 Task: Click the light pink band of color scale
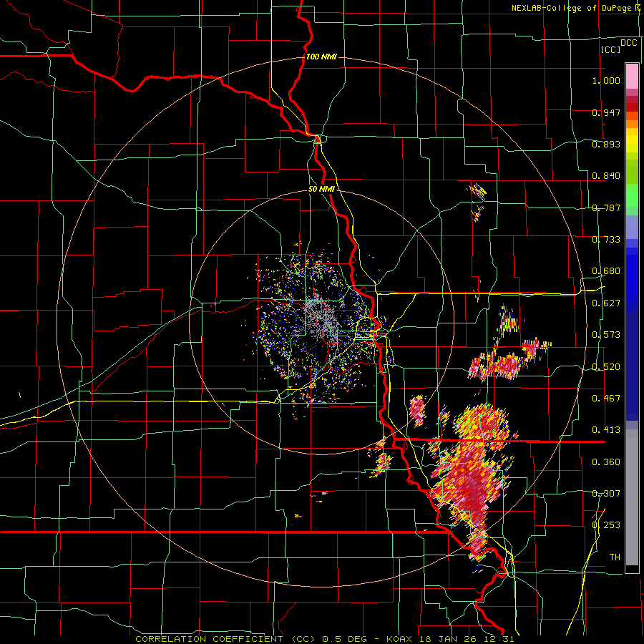pos(632,76)
